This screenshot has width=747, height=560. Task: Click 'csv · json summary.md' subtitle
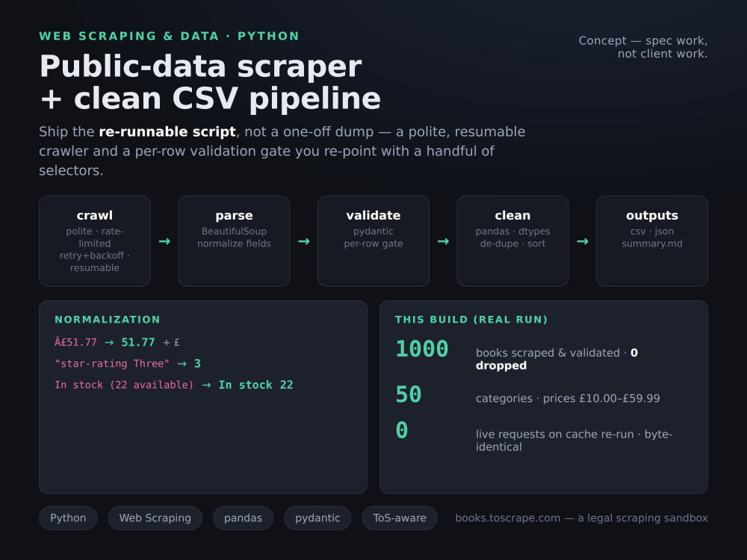[651, 237]
